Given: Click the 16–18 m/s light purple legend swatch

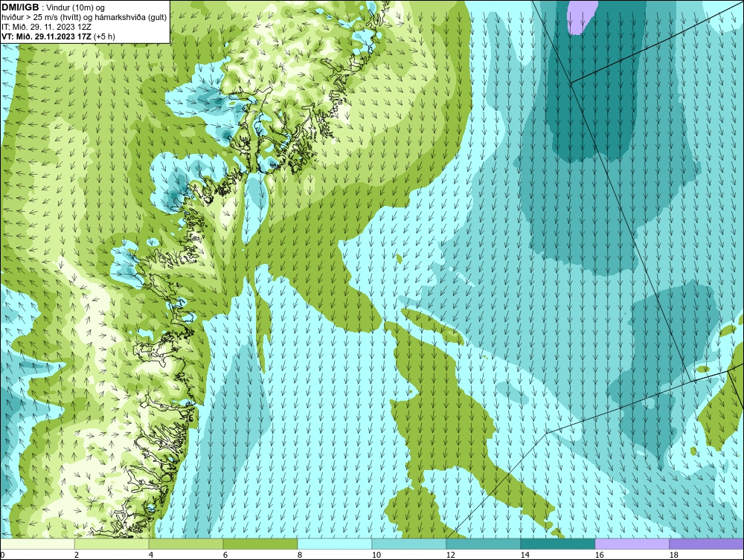Looking at the screenshot, I should pyautogui.click(x=632, y=544).
